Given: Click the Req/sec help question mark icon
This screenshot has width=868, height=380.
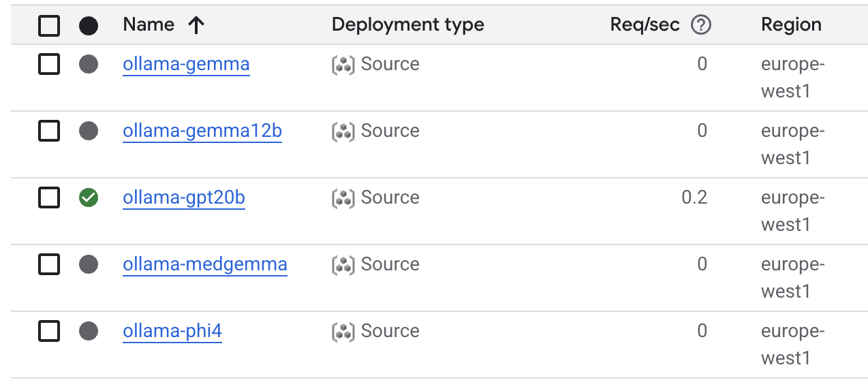Looking at the screenshot, I should click(x=700, y=25).
